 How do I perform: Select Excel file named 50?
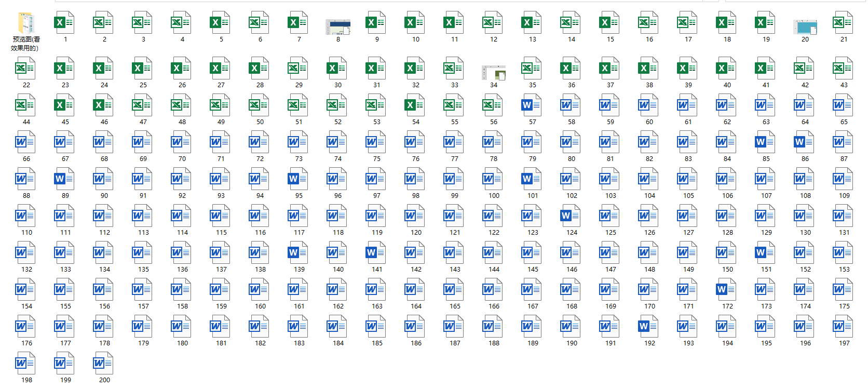pos(260,106)
